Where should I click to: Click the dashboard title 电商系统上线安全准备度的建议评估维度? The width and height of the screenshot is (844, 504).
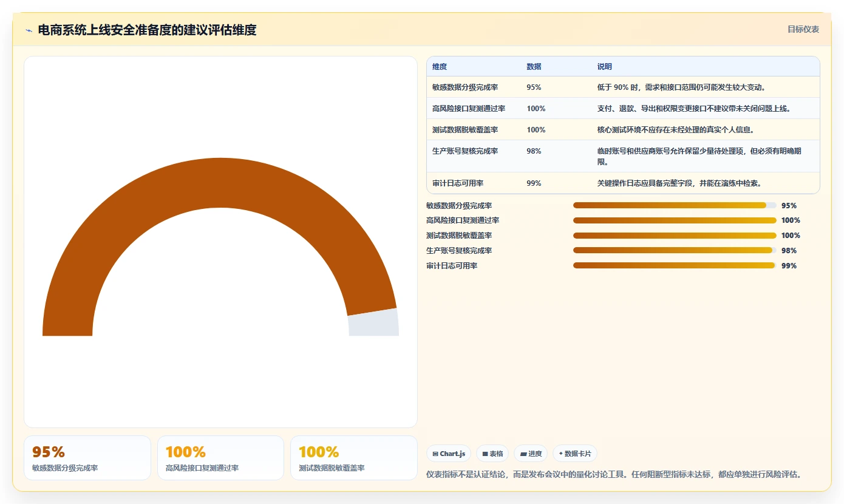coord(147,30)
